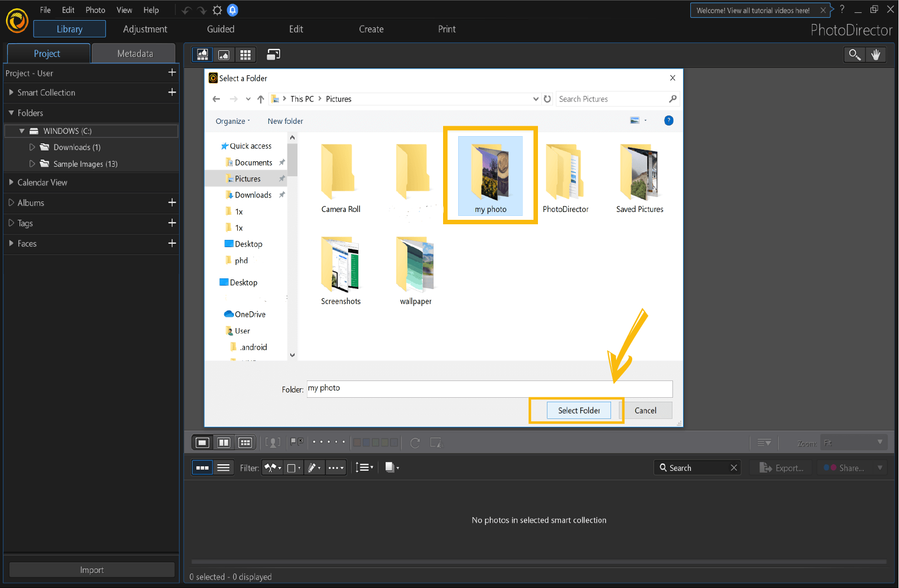
Task: Click the rotate photo icon in bottom toolbar
Action: (415, 442)
